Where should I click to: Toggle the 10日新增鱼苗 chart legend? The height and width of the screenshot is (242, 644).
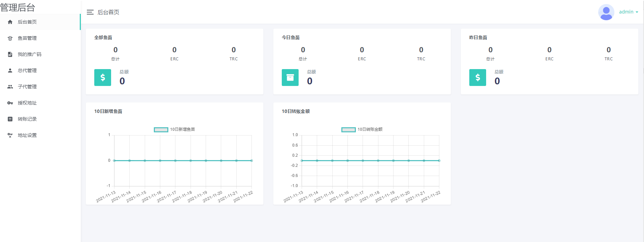point(174,129)
